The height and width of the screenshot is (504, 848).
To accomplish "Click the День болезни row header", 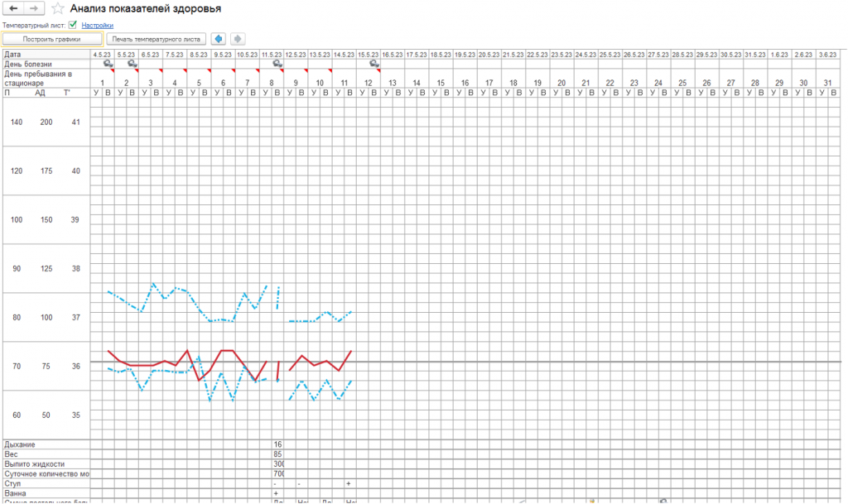I will coord(46,64).
